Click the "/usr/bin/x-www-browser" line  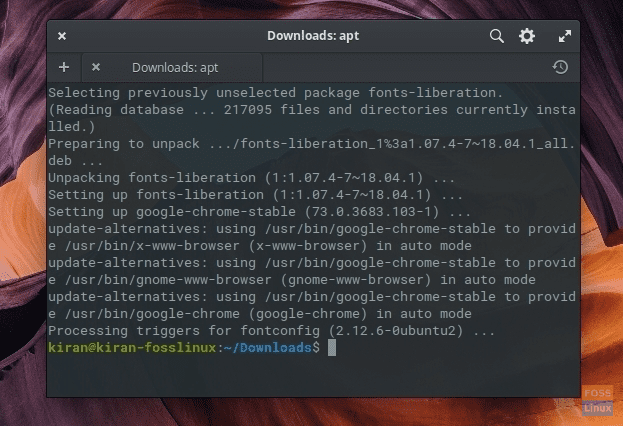click(x=260, y=246)
